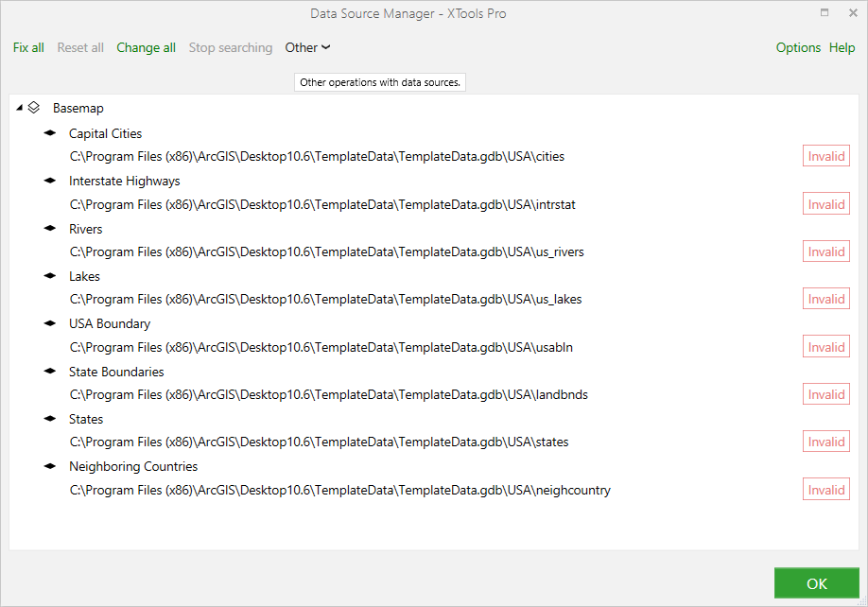Open the Options link

pyautogui.click(x=798, y=47)
